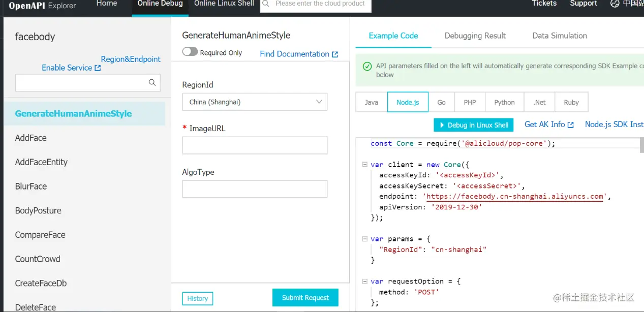Open the Node.js SDK Inst link
The image size is (644, 312).
(614, 124)
